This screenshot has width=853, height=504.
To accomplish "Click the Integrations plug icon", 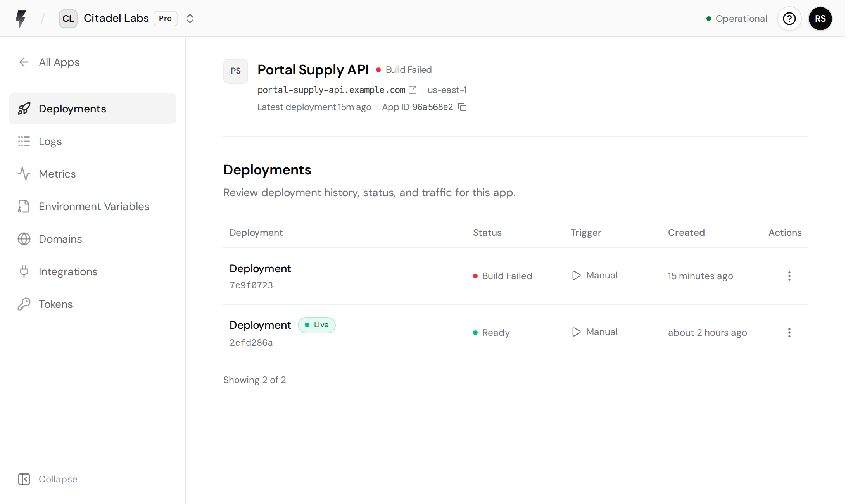I will pos(24,271).
